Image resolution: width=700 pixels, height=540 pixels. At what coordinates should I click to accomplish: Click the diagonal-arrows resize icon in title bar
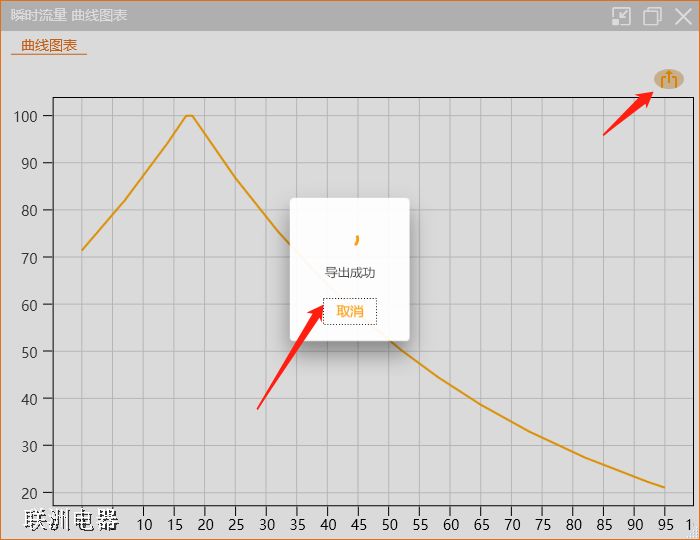point(621,16)
